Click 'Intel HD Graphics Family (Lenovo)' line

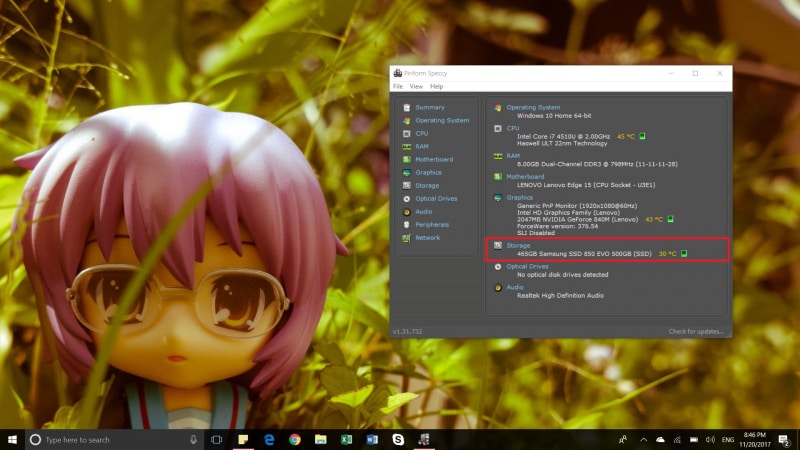point(568,213)
